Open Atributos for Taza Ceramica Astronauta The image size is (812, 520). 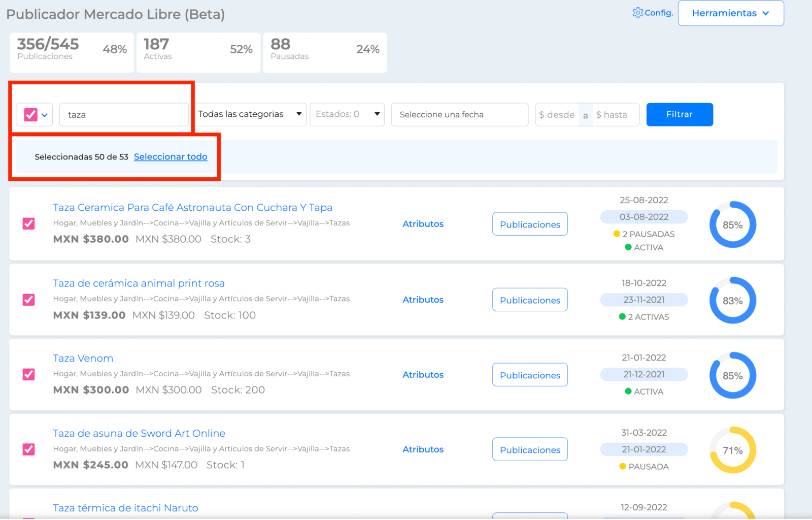click(x=423, y=224)
